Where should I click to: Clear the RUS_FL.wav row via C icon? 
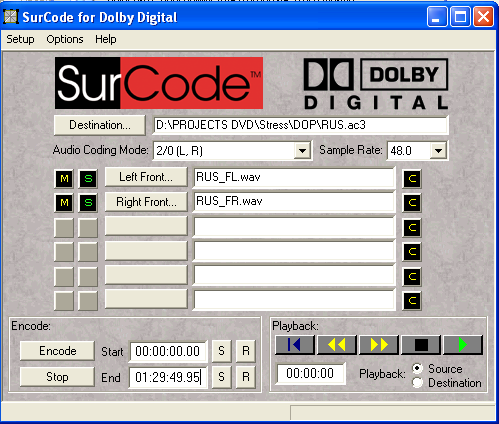pyautogui.click(x=412, y=179)
